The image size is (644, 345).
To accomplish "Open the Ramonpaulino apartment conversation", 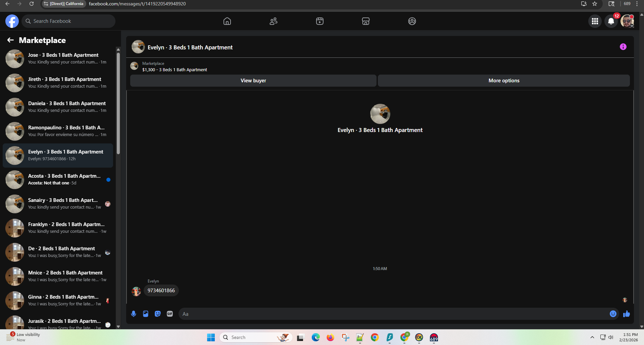I will click(x=58, y=131).
